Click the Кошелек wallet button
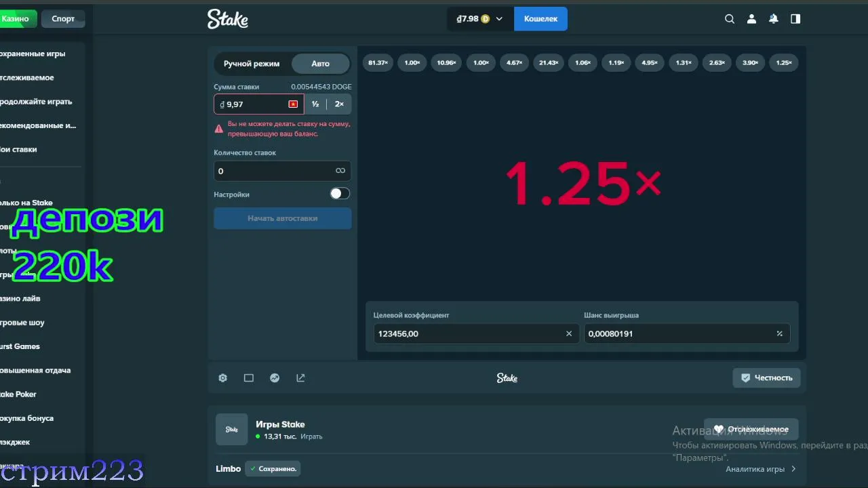This screenshot has height=488, width=868. click(x=540, y=19)
